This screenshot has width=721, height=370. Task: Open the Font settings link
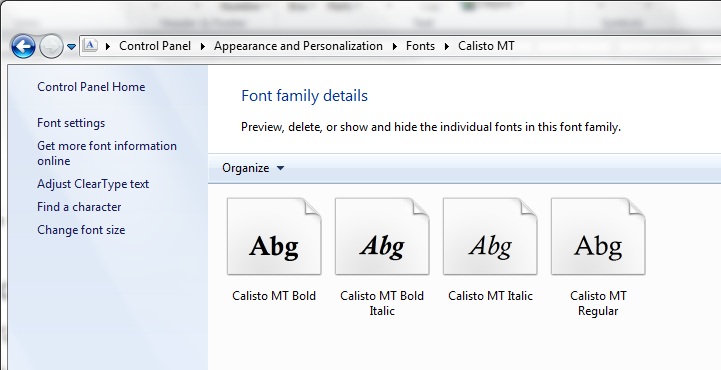click(71, 123)
